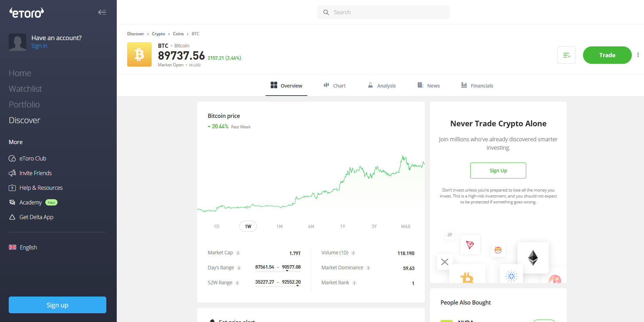Click the eToro Club icon
Screen dimensions: 644x322
(x=12, y=158)
